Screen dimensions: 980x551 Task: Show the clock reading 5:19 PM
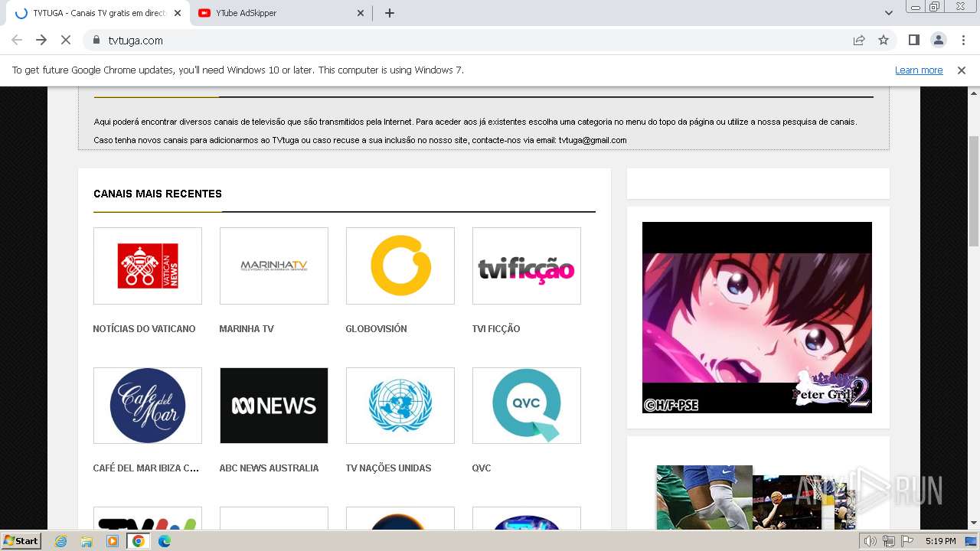(x=940, y=541)
